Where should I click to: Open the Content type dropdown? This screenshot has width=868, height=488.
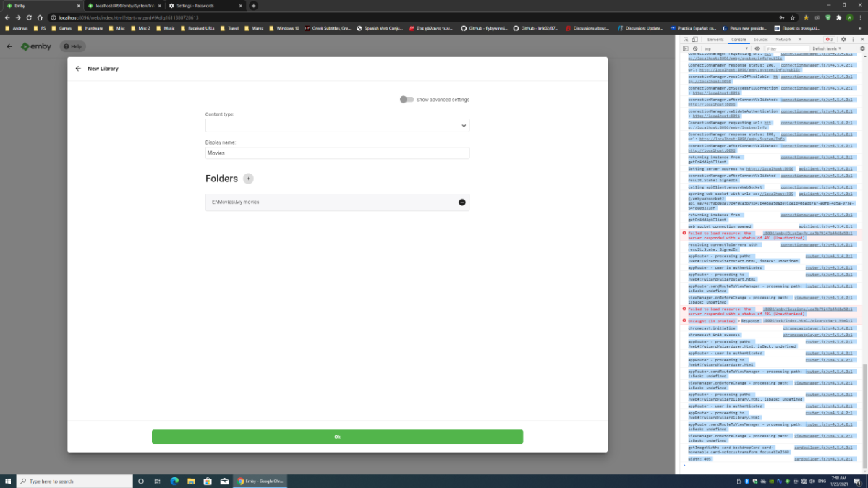337,126
